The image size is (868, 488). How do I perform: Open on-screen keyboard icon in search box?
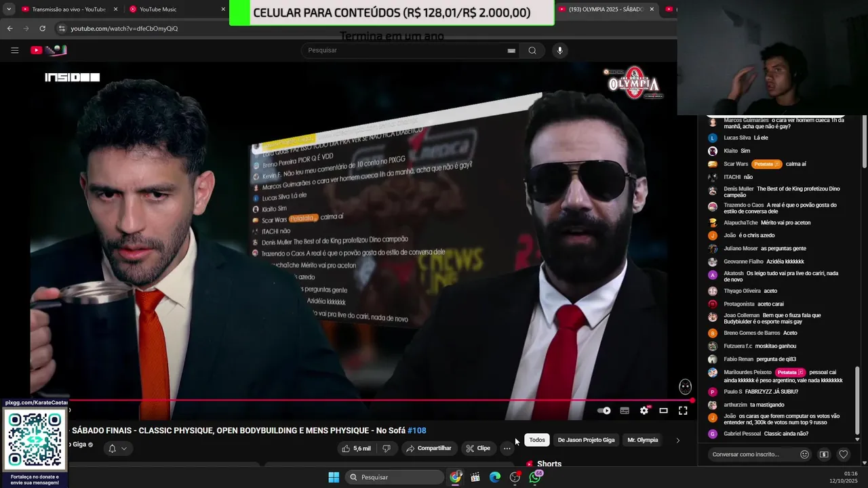click(511, 50)
